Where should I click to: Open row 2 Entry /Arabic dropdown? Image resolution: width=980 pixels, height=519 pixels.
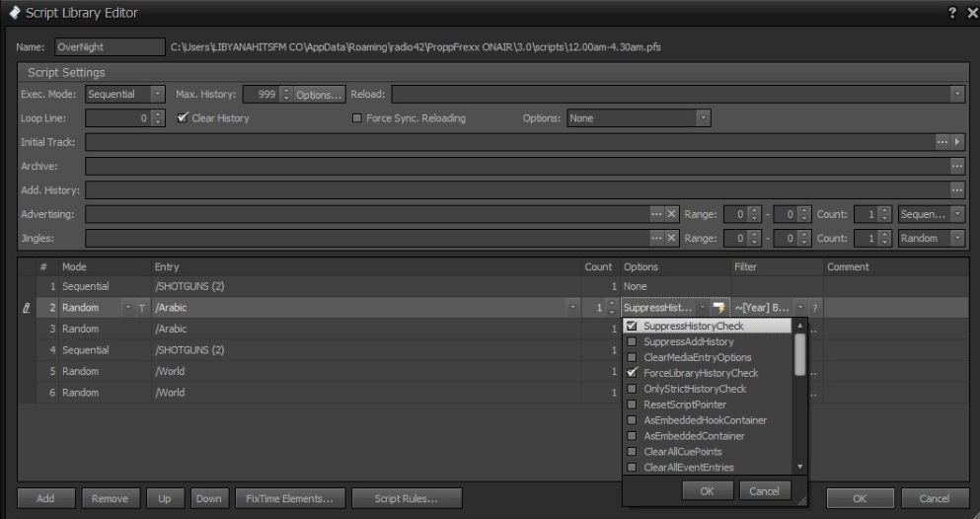click(x=572, y=308)
